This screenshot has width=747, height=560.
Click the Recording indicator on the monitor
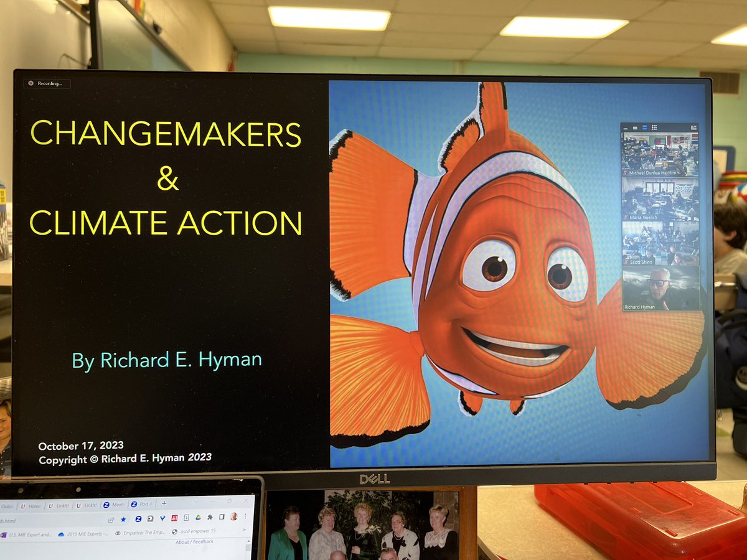tap(47, 83)
